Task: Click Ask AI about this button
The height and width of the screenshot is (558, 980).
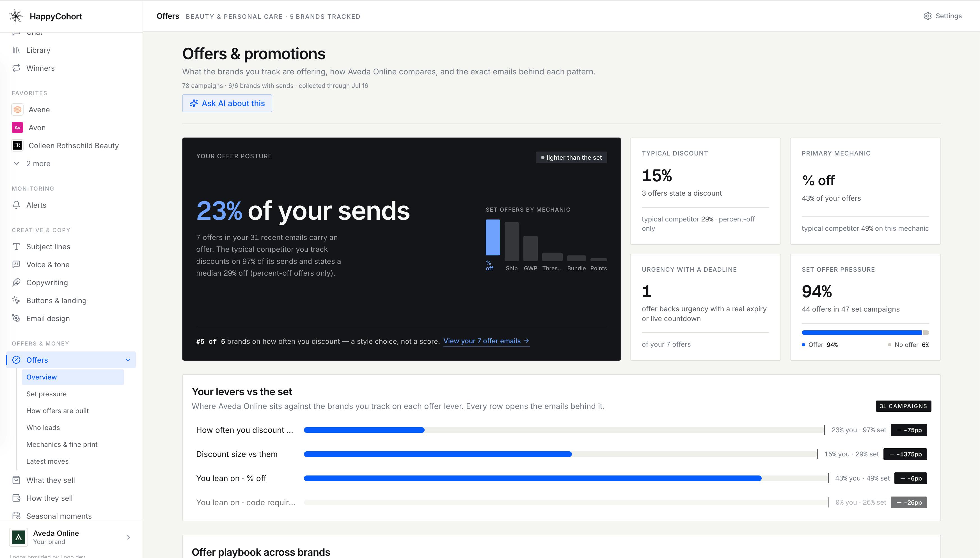Action: 227,103
